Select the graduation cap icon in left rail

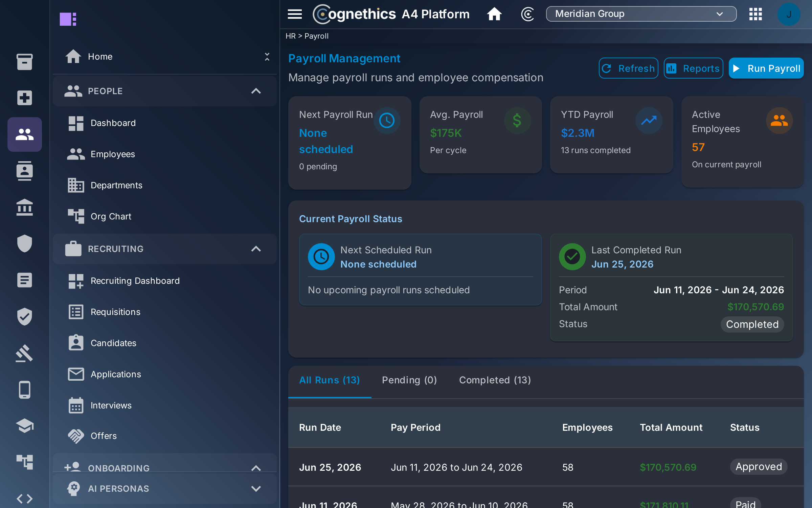tap(24, 426)
